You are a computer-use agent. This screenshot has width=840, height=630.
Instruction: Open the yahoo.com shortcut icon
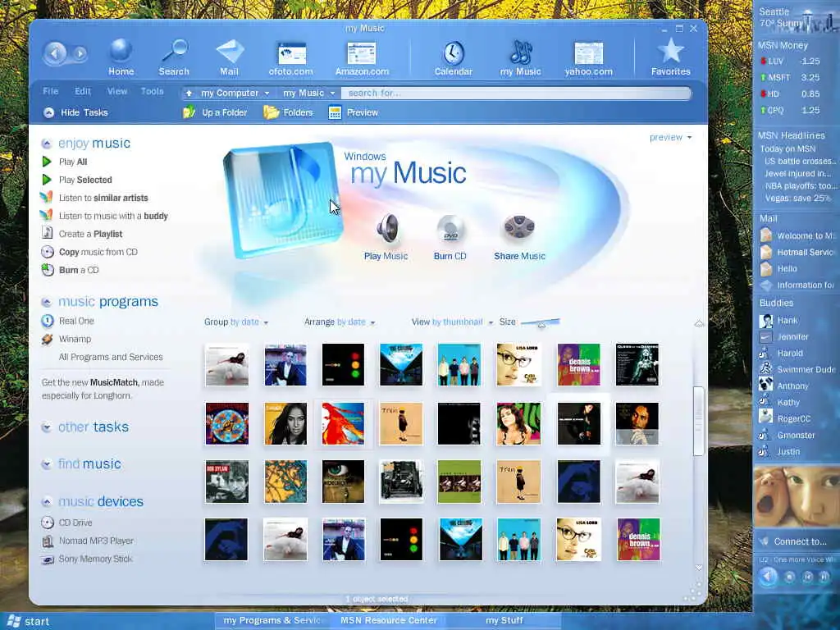point(589,53)
